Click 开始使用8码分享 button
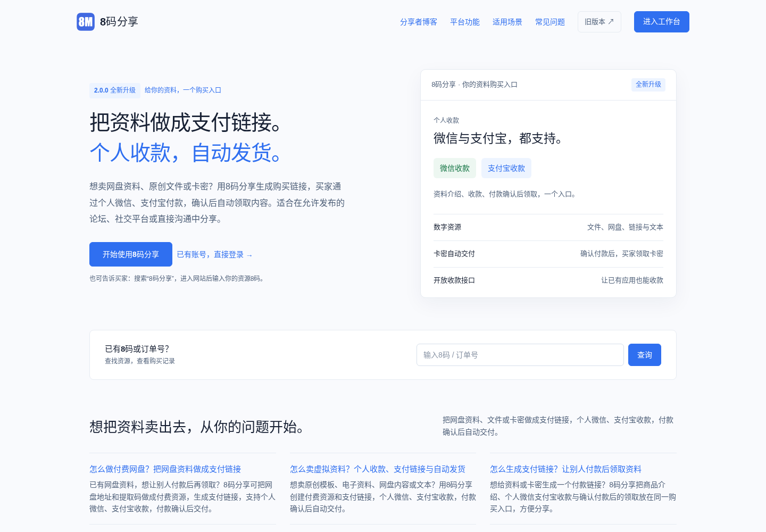The image size is (766, 532). 131,254
